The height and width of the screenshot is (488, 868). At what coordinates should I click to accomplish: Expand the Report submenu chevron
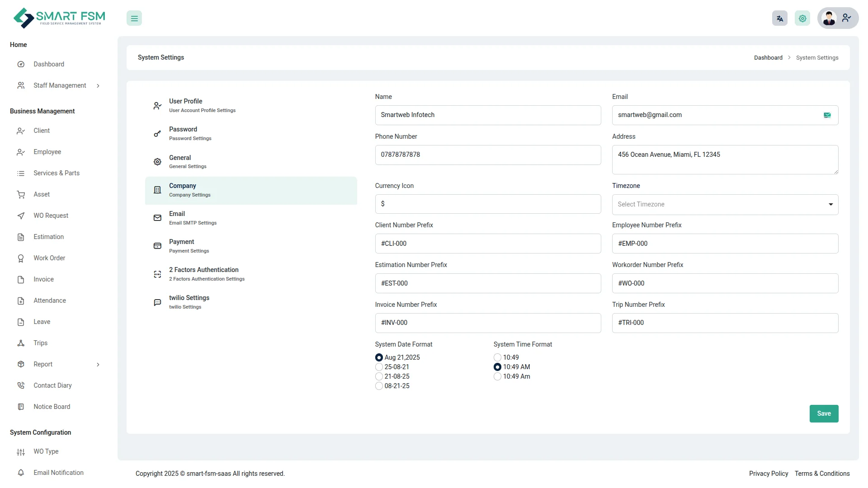click(98, 365)
